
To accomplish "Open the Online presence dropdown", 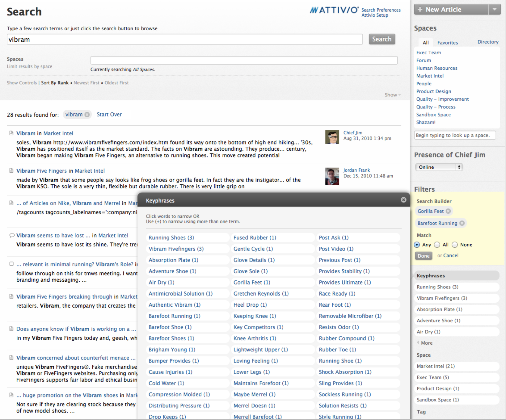I will [x=439, y=167].
